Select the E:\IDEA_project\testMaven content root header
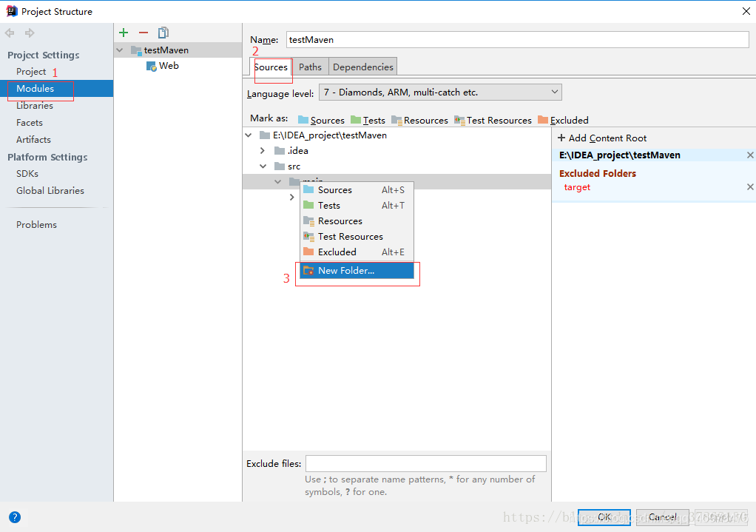Viewport: 756px width, 532px height. coord(620,155)
